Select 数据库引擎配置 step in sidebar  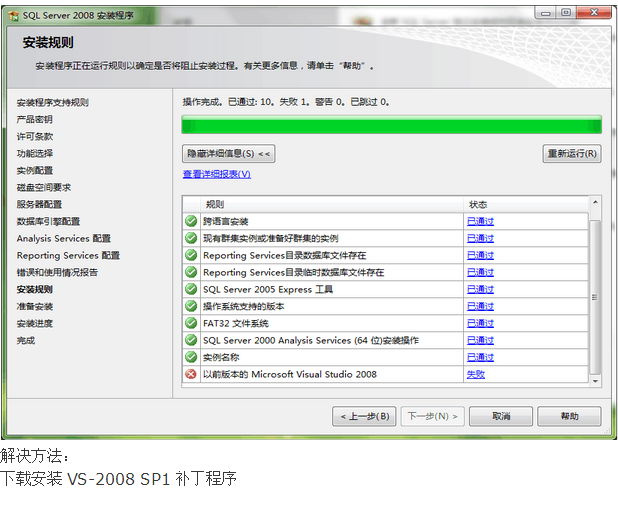(48, 221)
